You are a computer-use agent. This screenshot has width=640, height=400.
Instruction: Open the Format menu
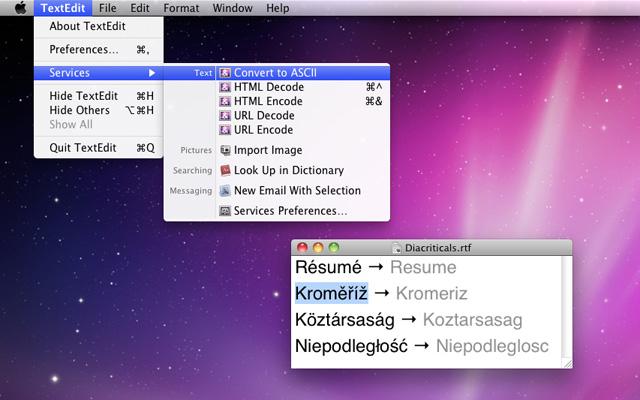[x=181, y=8]
